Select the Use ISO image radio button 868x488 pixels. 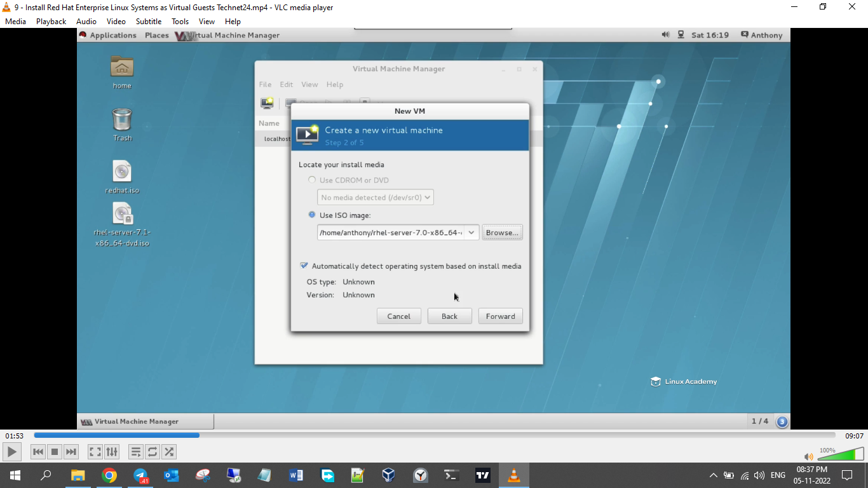click(311, 215)
